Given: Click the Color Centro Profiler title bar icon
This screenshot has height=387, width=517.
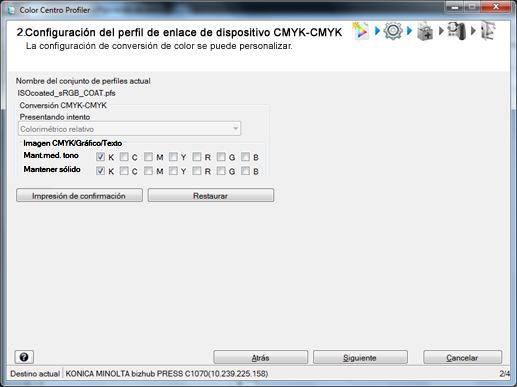Looking at the screenshot, I should coord(12,10).
